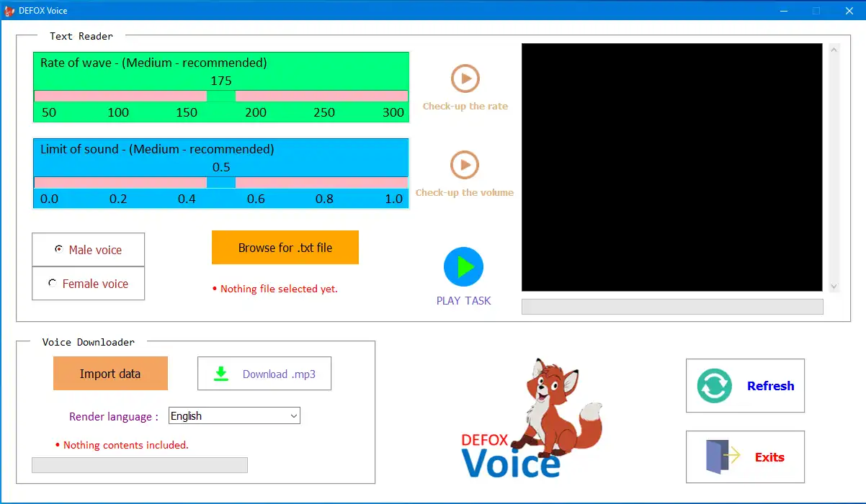This screenshot has width=866, height=504.
Task: Click the Check-up the volume play icon
Action: coord(465,165)
